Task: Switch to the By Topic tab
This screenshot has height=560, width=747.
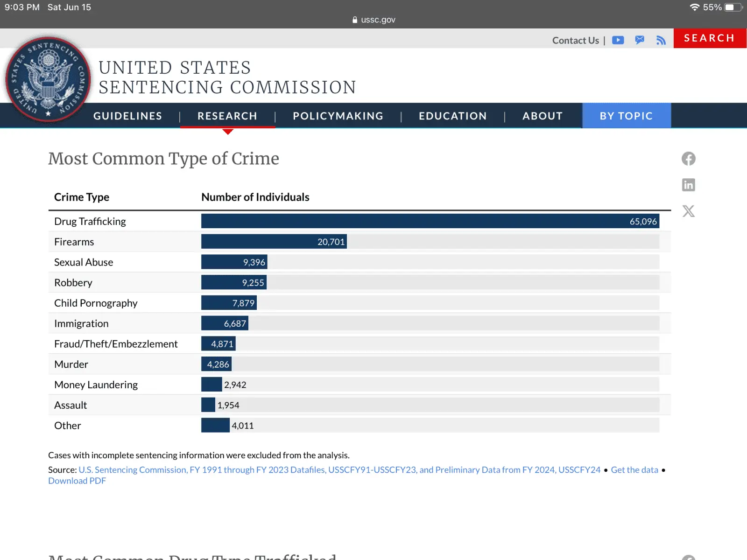Action: 626,116
